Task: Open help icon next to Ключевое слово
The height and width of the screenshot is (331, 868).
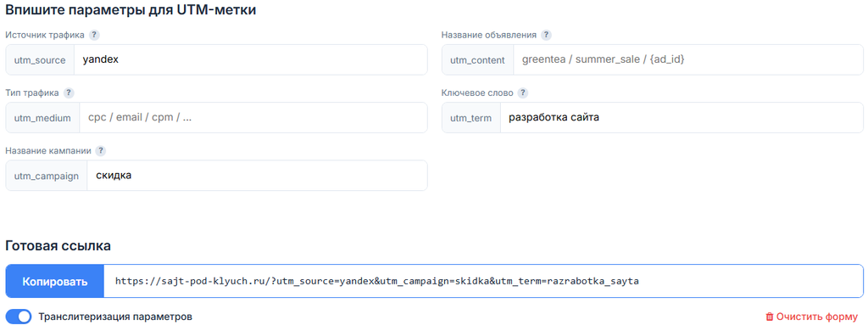Action: (522, 93)
